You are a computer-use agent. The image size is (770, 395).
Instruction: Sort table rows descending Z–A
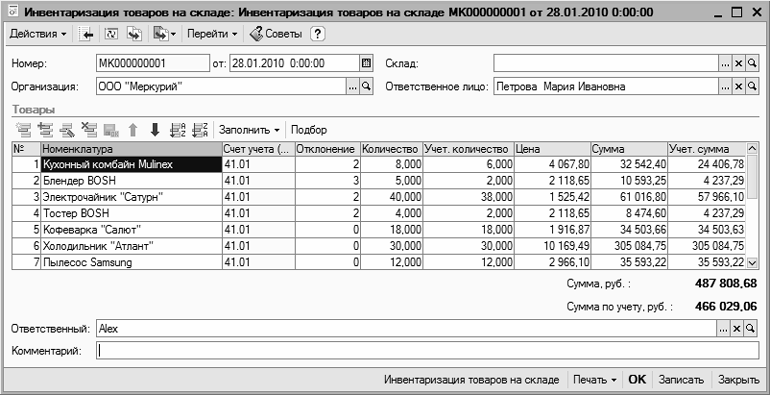pos(199,130)
